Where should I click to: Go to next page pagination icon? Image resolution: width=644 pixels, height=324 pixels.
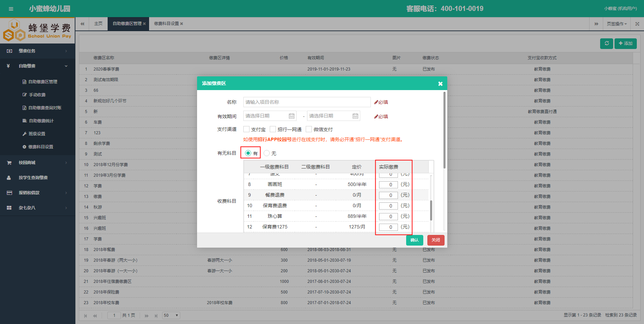[147, 316]
